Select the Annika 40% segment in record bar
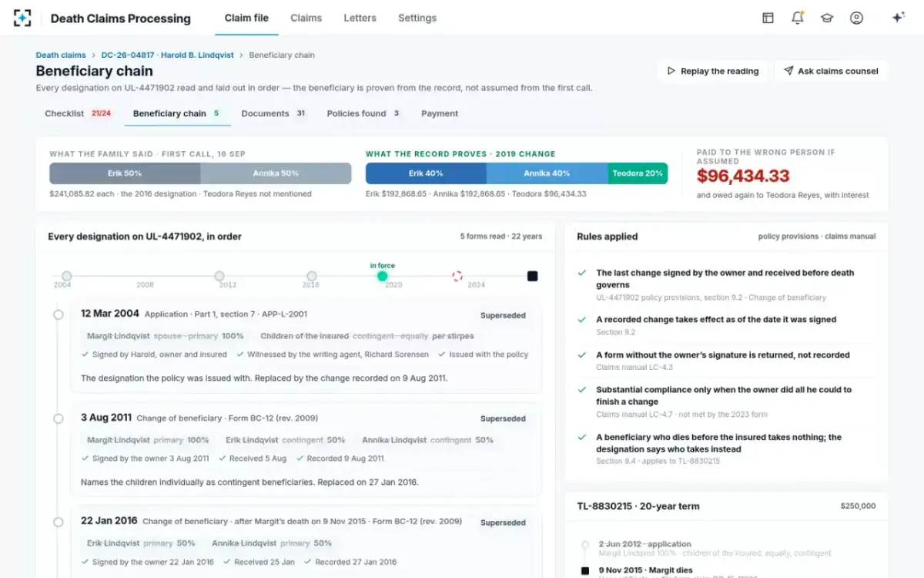This screenshot has height=578, width=924. tap(547, 173)
